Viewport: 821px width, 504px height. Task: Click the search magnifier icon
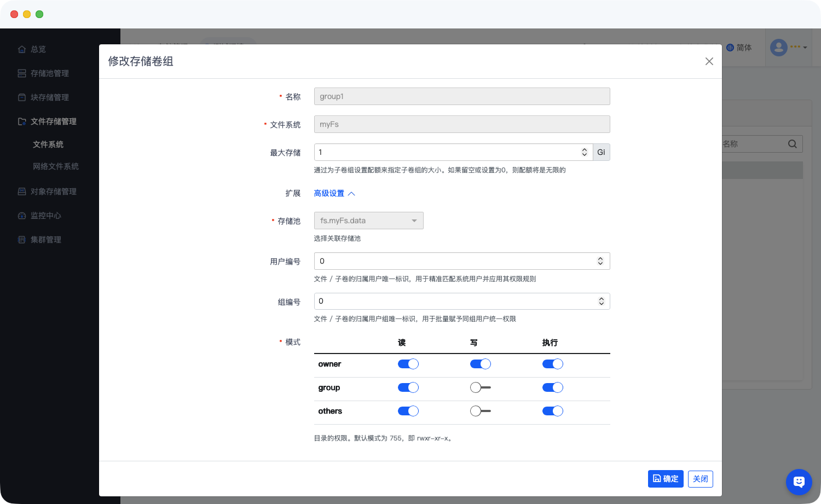(792, 144)
